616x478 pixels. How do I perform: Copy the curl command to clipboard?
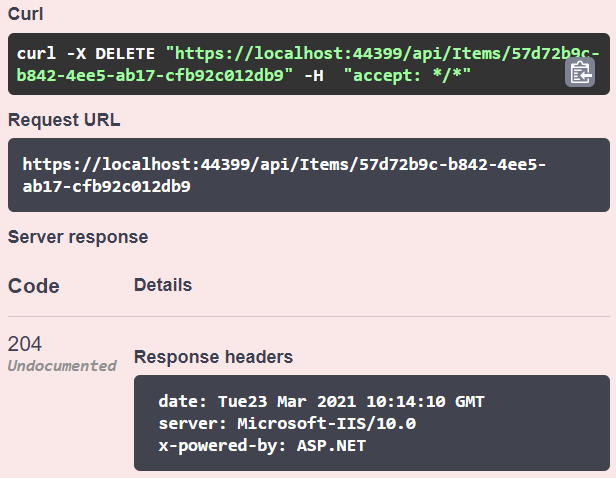[x=580, y=72]
